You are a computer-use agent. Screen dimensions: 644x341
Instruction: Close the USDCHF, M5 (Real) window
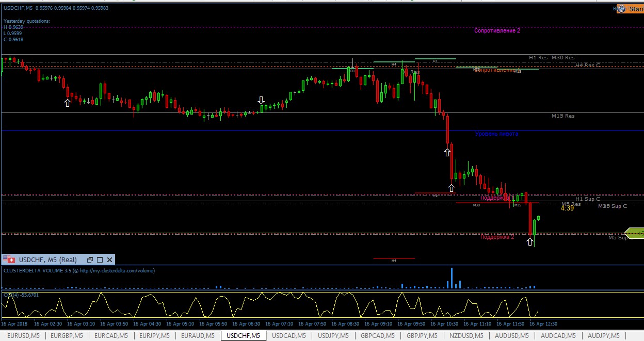[x=109, y=259]
